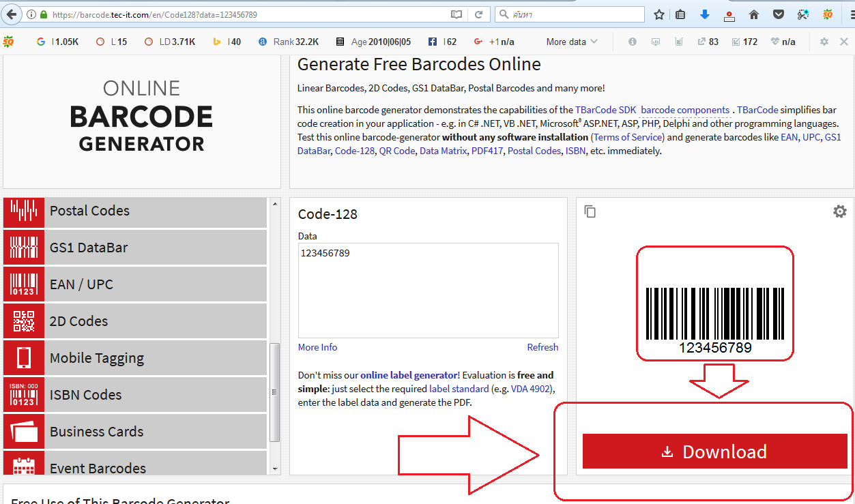Image resolution: width=855 pixels, height=504 pixels.
Task: Click the Data Matrix link
Action: 443,151
